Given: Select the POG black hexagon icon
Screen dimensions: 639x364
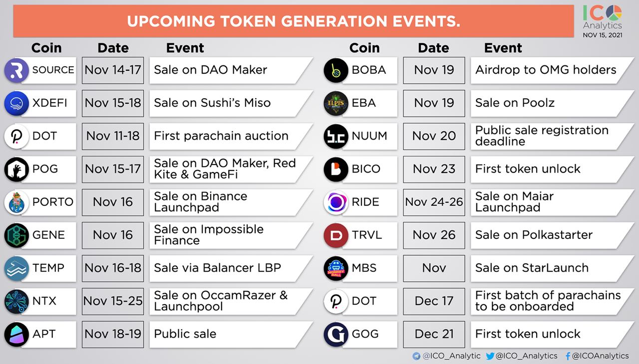Looking at the screenshot, I should (16, 169).
